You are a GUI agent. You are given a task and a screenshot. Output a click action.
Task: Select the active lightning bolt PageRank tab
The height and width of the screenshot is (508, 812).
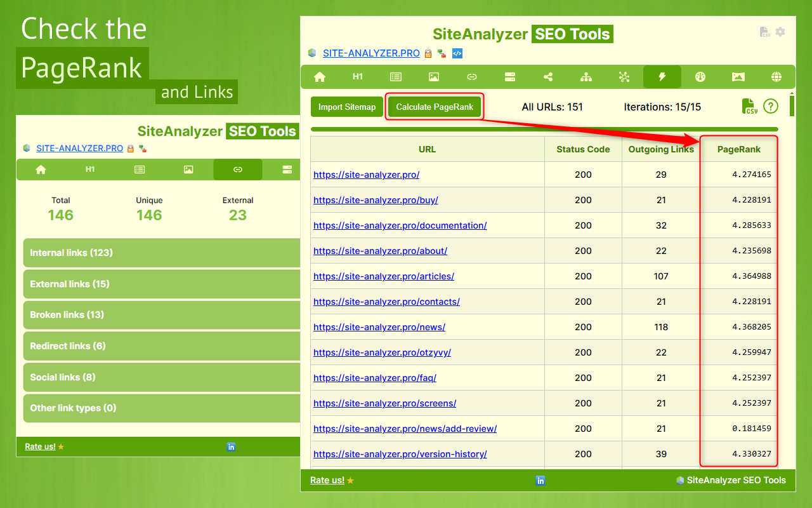[662, 77]
